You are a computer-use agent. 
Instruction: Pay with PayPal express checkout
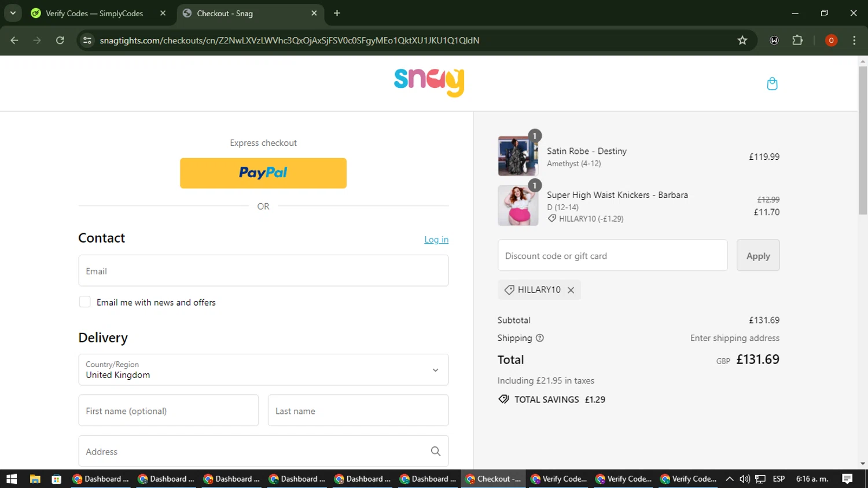tap(263, 173)
